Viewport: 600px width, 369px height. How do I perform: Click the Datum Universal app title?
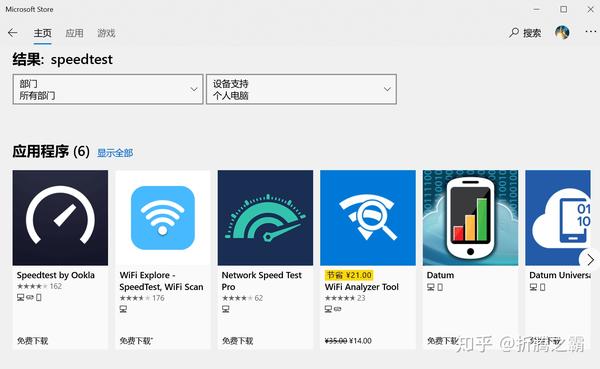click(560, 275)
